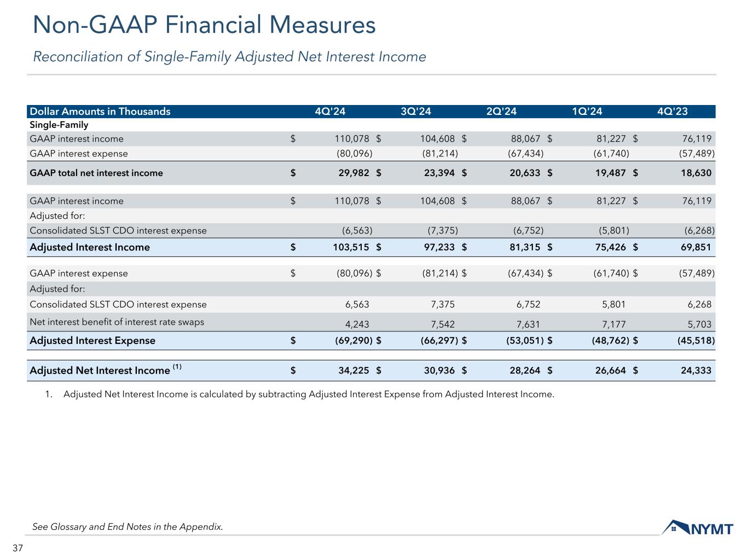The width and height of the screenshot is (747, 560).
Task: Select the Adjusted Interest Income row label
Action: click(90, 247)
